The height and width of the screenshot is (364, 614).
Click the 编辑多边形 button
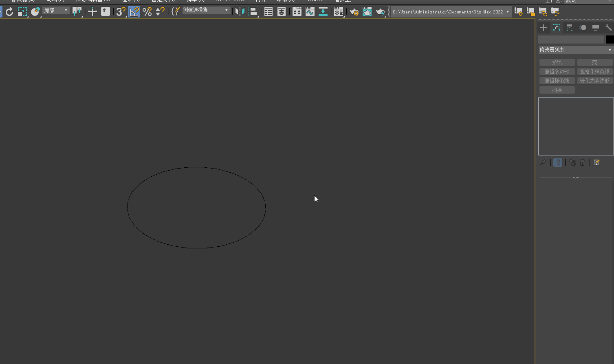[557, 72]
